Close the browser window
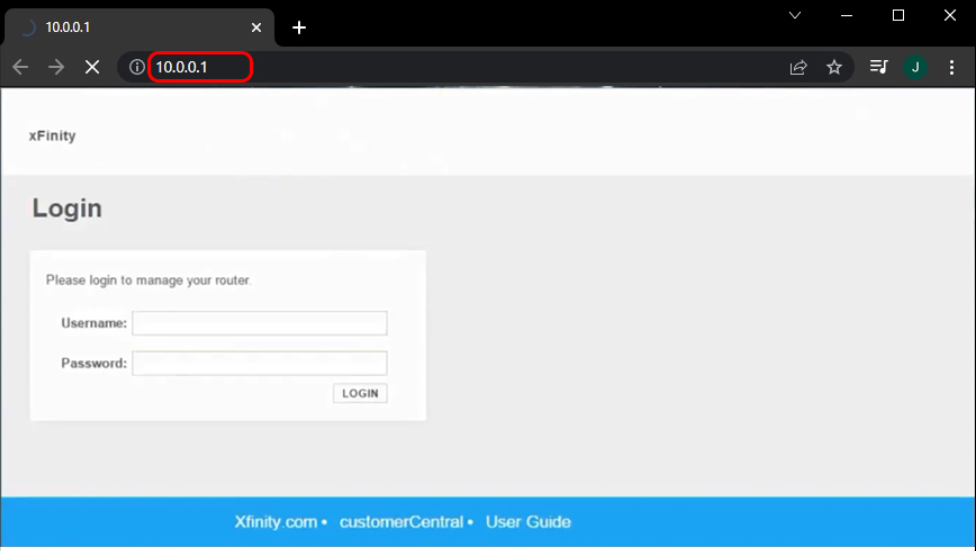The image size is (977, 551). click(950, 16)
